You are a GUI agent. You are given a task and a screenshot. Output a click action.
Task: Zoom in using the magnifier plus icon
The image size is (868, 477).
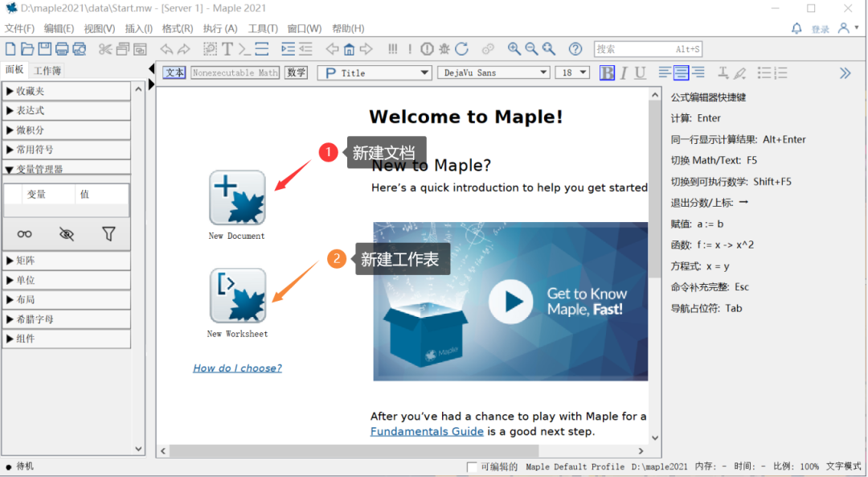coord(514,49)
